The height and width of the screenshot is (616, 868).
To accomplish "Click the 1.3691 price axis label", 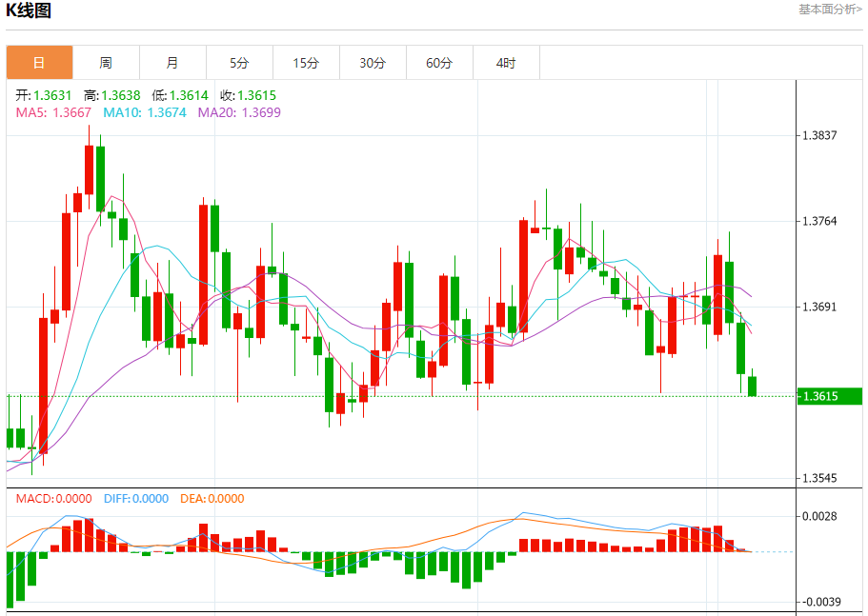I will tap(819, 307).
